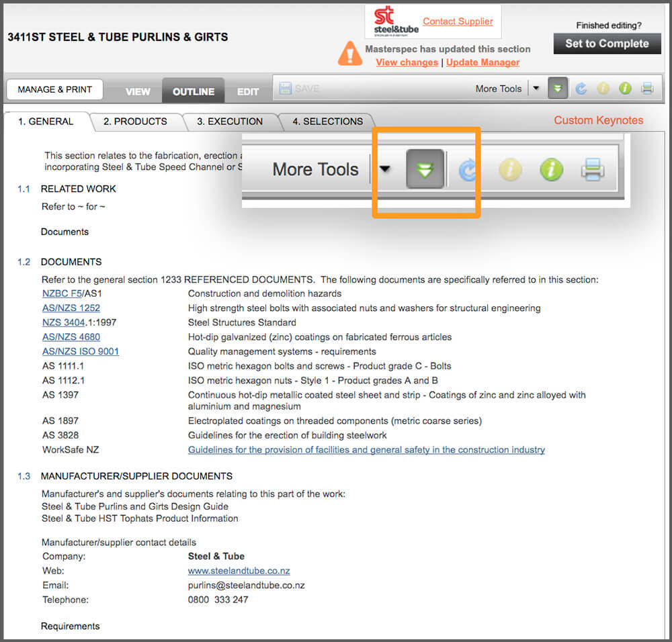Switch to the 2. PRODUCTS tab
672x642 pixels.
click(x=135, y=122)
